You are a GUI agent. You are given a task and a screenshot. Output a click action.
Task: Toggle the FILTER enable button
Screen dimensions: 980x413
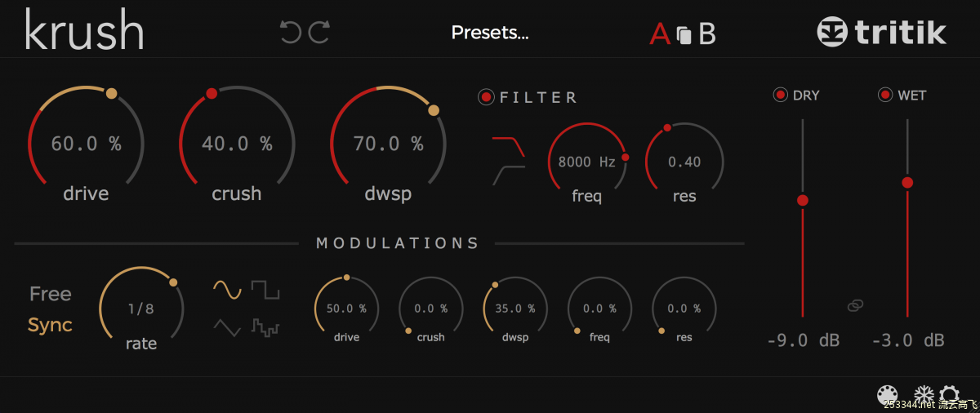coord(487,98)
